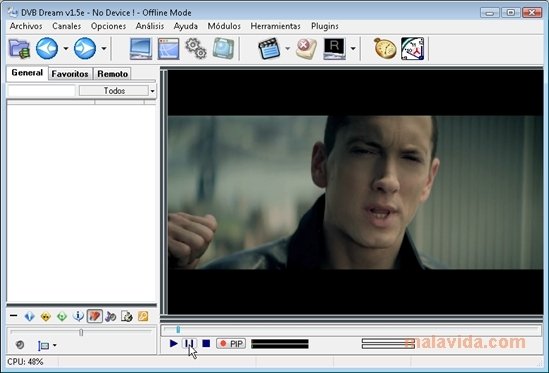Switch to the Remoto tab
The height and width of the screenshot is (373, 549).
coord(112,74)
